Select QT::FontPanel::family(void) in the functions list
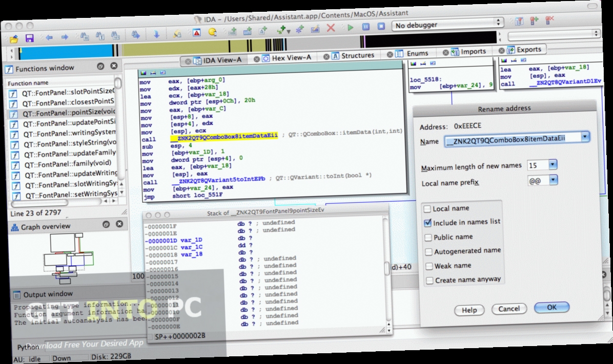This screenshot has height=364, width=613. [67, 164]
